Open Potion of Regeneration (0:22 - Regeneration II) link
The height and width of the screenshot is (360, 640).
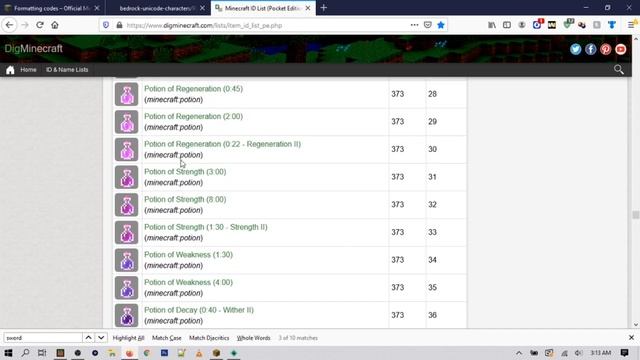coord(222,144)
